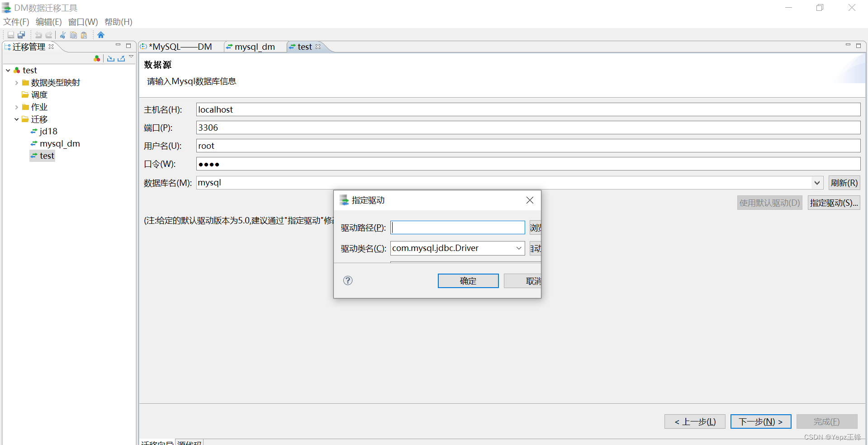
Task: Click the help question mark in dialog
Action: [x=348, y=280]
